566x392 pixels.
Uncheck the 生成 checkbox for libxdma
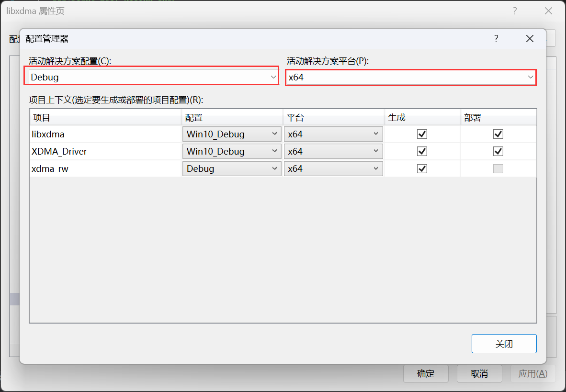tap(422, 134)
